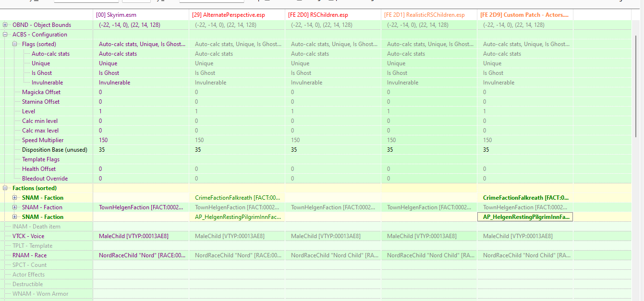This screenshot has height=301, width=644.
Task: Click NordRaceChild "Nord Child" cell under RealisticRSChildren.esp
Action: (429, 255)
